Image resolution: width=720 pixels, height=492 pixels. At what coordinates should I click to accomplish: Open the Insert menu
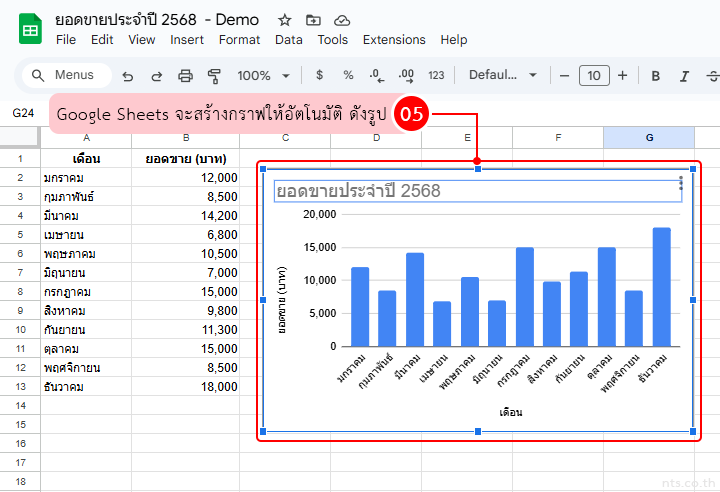click(187, 40)
